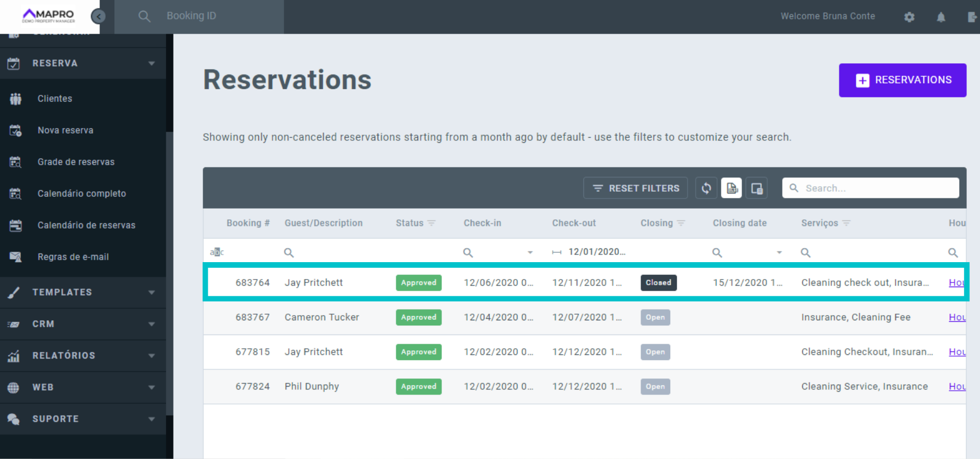The height and width of the screenshot is (459, 980).
Task: Click the logout icon in top bar
Action: tap(972, 17)
